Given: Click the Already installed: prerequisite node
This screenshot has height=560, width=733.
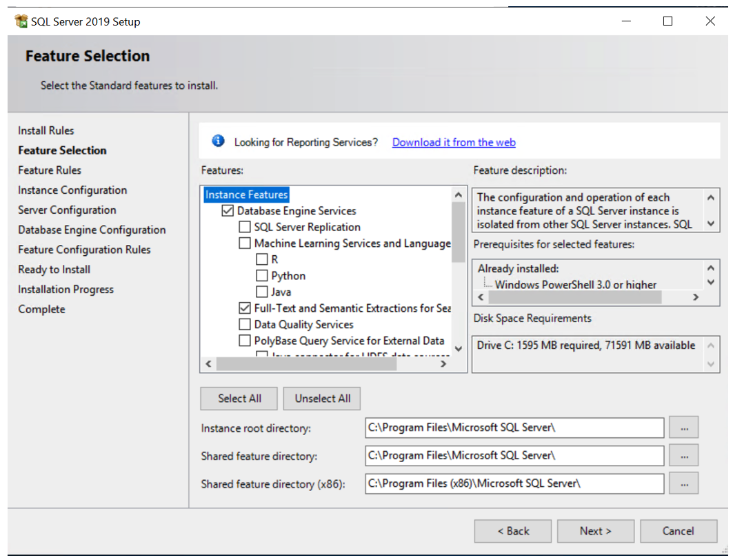Looking at the screenshot, I should tap(518, 268).
